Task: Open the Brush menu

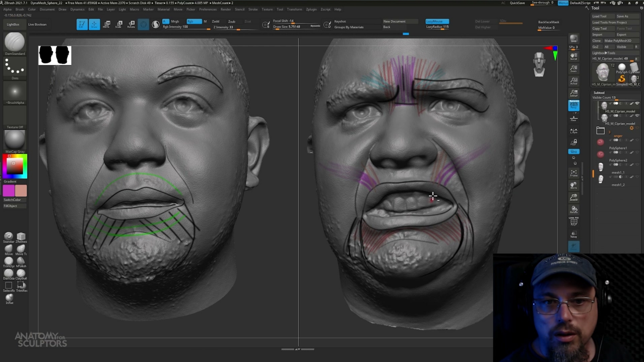Action: click(20, 9)
